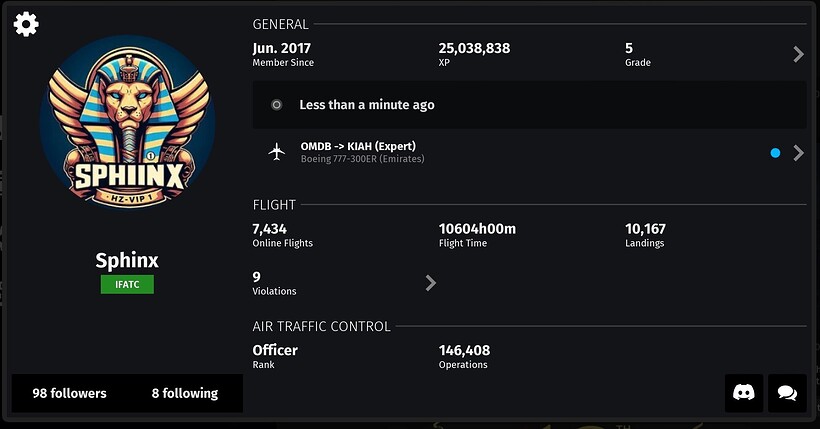The width and height of the screenshot is (820, 429).
Task: Open the Discord icon button
Action: tap(744, 393)
